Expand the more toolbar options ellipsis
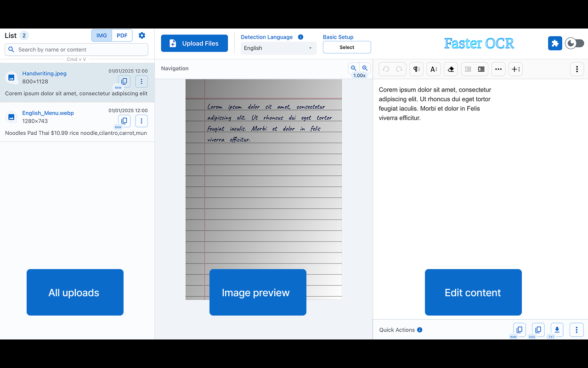This screenshot has width=588, height=368. click(x=498, y=69)
